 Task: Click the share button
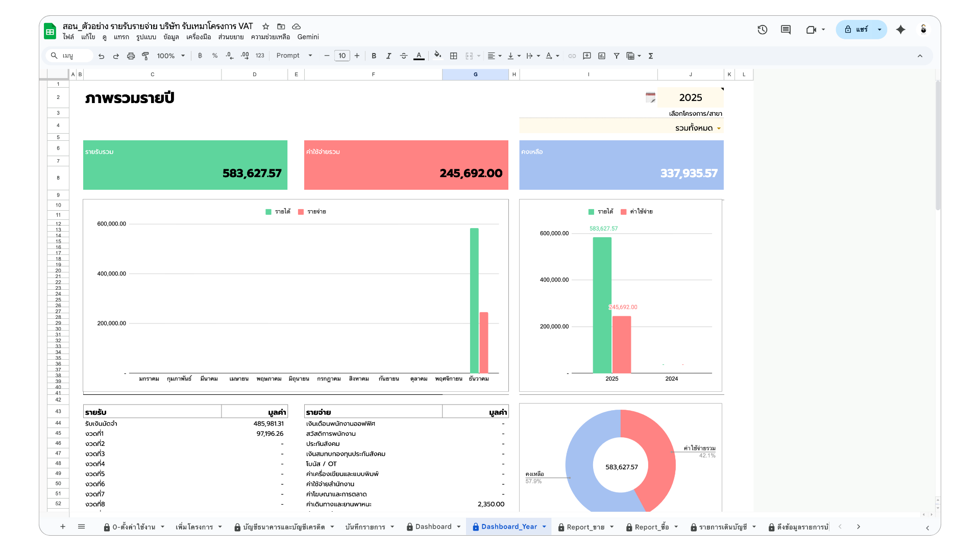click(856, 30)
